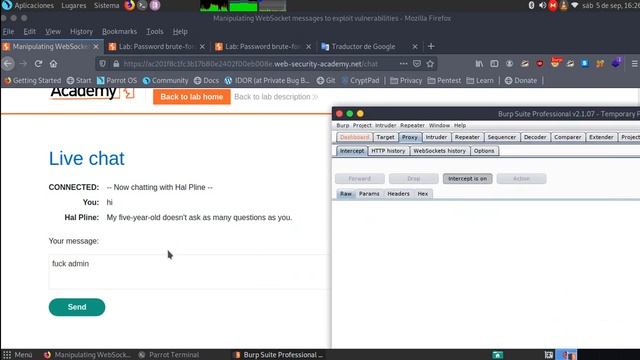Click the Your message text area

[x=188, y=271]
